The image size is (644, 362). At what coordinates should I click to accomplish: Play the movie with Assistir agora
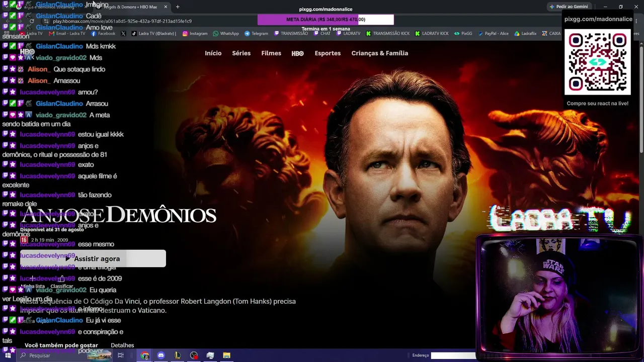click(x=93, y=258)
